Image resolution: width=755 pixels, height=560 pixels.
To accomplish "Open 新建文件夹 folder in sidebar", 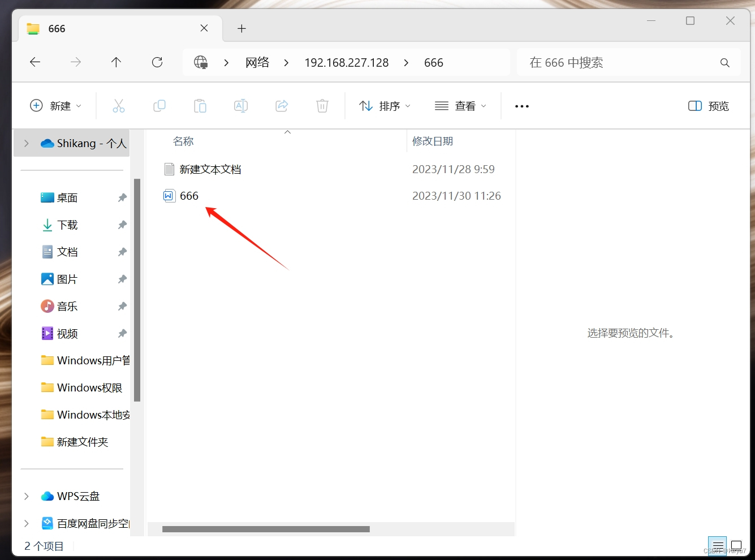I will tap(75, 442).
